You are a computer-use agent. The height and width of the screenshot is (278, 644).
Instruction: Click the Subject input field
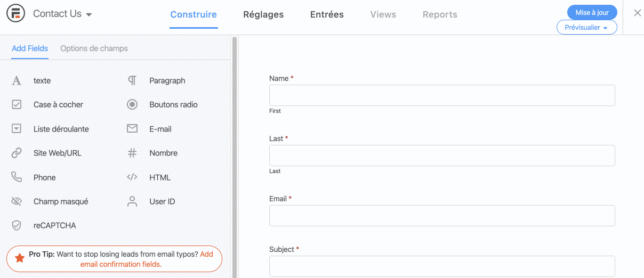442,266
